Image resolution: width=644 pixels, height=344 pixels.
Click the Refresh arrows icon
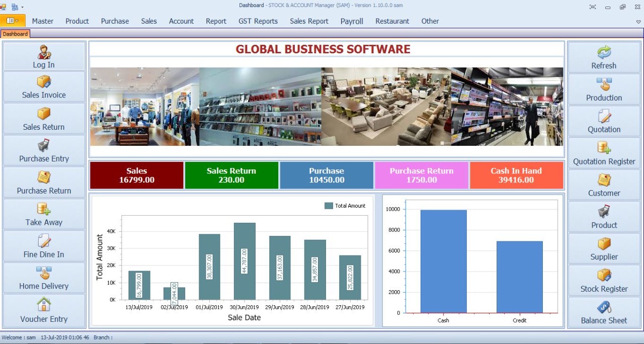coord(604,52)
